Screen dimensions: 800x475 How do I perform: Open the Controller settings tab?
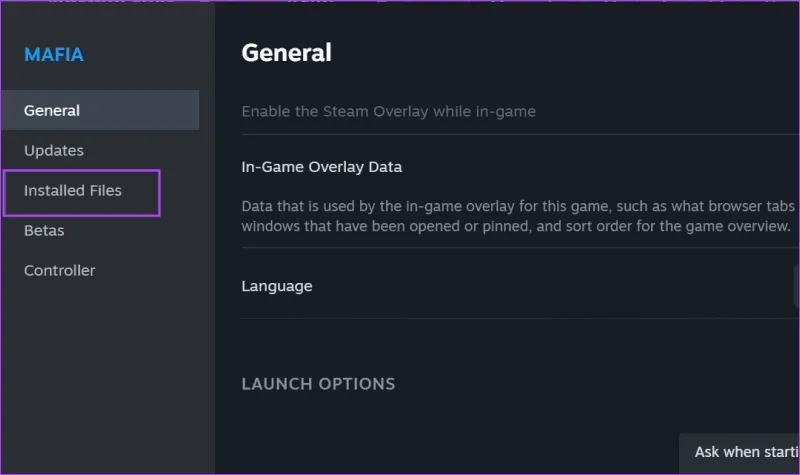tap(60, 270)
